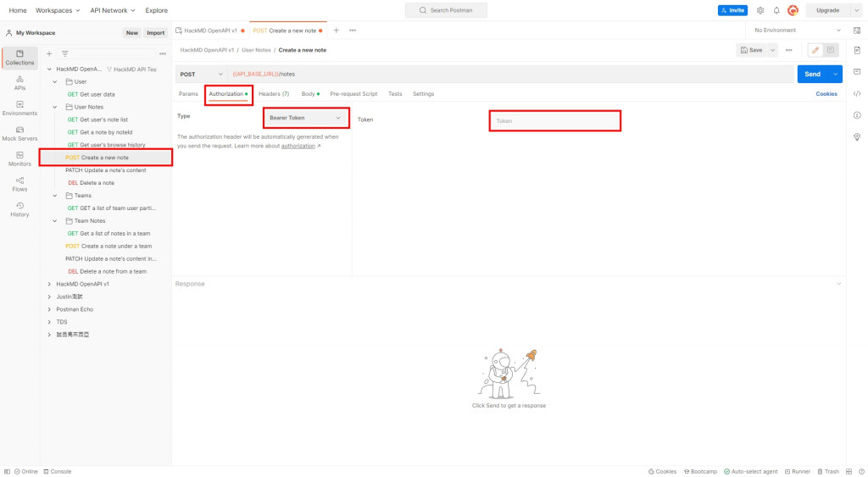Screen dimensions: 868x477
Task: Follow the authorization help link
Action: (298, 146)
